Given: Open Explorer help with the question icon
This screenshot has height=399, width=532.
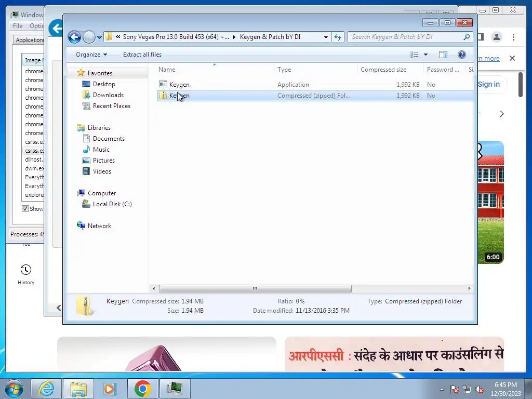Looking at the screenshot, I should tap(462, 55).
